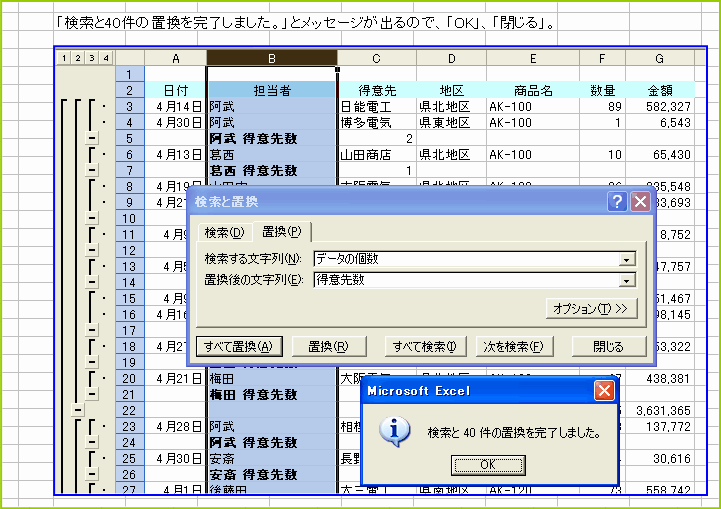Screen dimensions: 721x509
Task: Click the 県東地区 cell in row 4
Action: coord(452,122)
